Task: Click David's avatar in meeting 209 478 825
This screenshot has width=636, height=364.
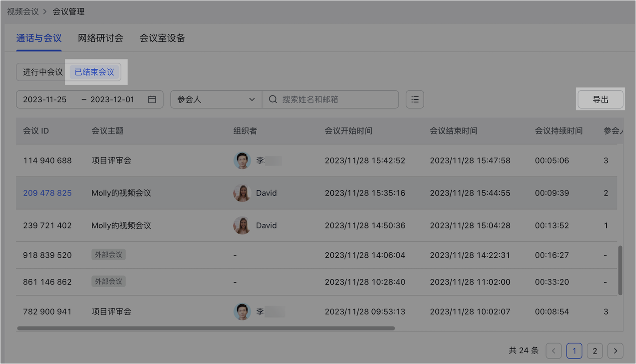Action: 242,193
